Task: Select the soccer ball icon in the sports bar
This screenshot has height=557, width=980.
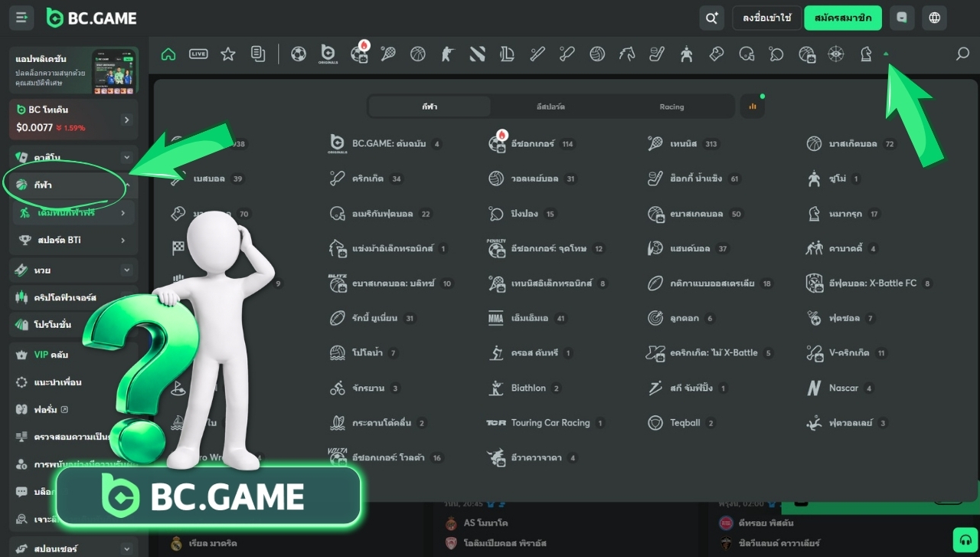Action: coord(299,54)
